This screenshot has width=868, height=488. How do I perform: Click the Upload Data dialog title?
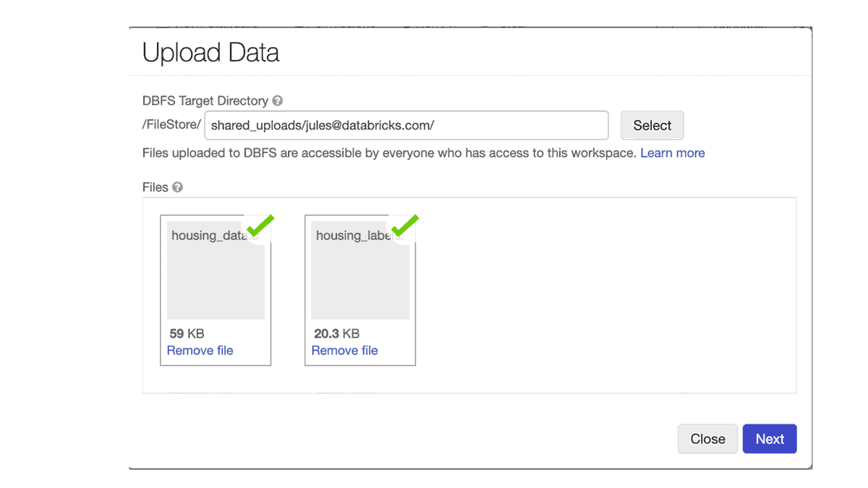pos(210,53)
